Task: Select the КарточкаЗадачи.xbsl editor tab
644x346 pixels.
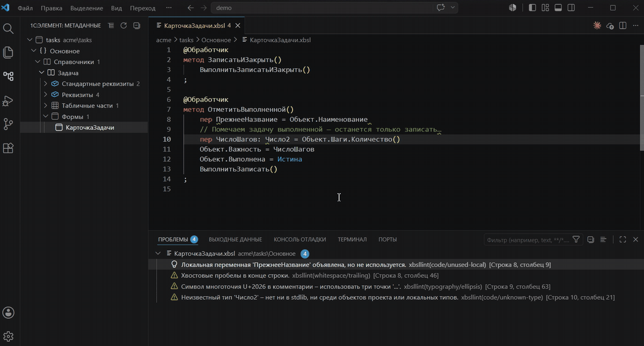Action: pyautogui.click(x=197, y=25)
